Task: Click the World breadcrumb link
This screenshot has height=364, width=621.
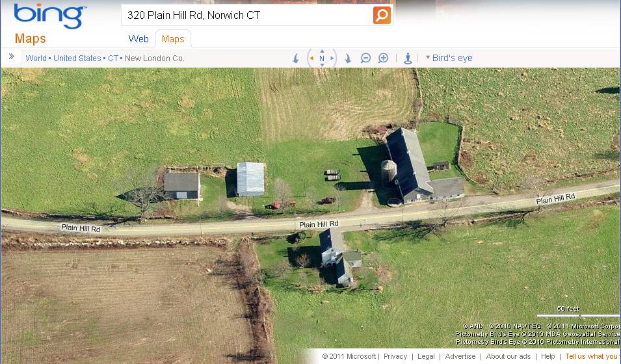Action: [36, 58]
